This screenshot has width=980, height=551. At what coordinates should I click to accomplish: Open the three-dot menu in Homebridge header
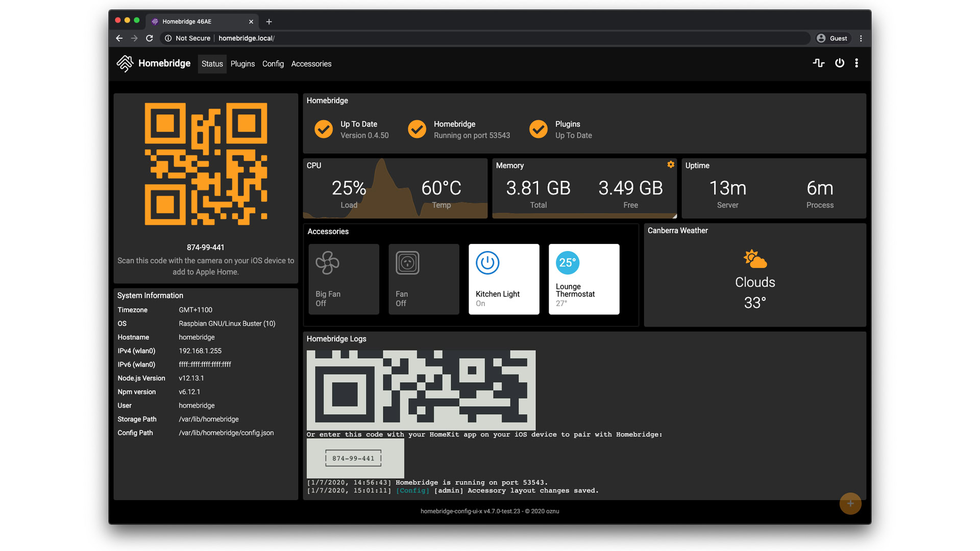tap(856, 63)
